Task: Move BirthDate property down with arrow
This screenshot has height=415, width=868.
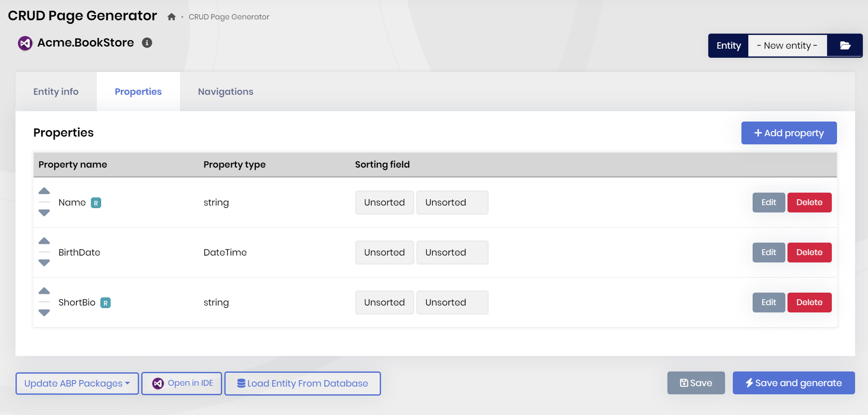Action: (44, 263)
